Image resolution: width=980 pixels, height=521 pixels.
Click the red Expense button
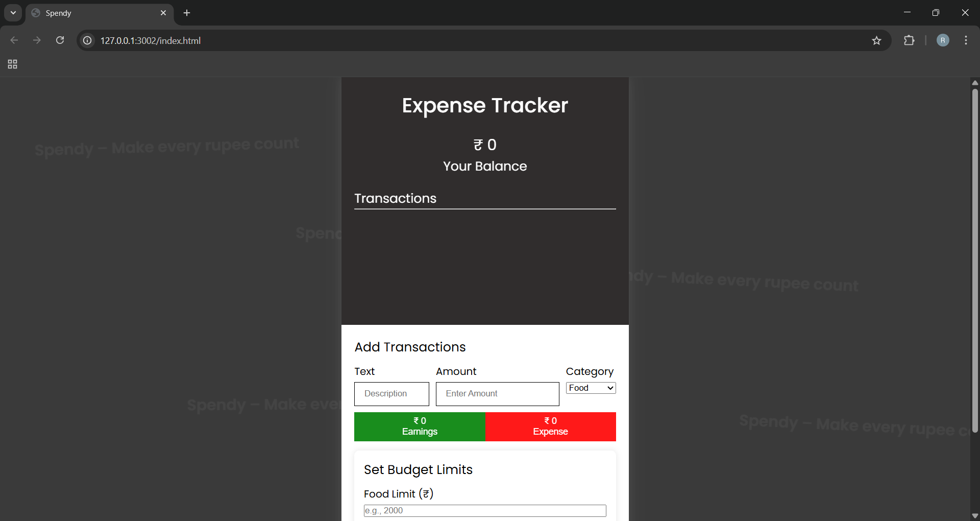tap(550, 427)
